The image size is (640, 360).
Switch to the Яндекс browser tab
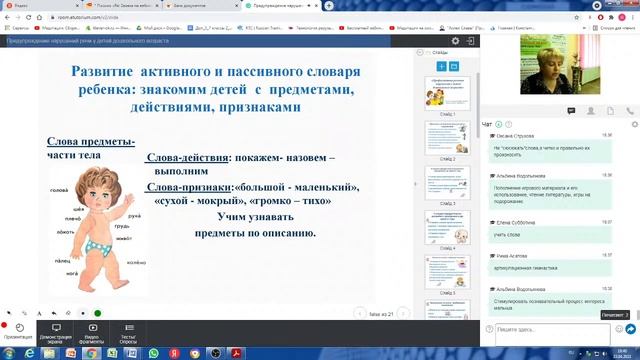(42, 6)
